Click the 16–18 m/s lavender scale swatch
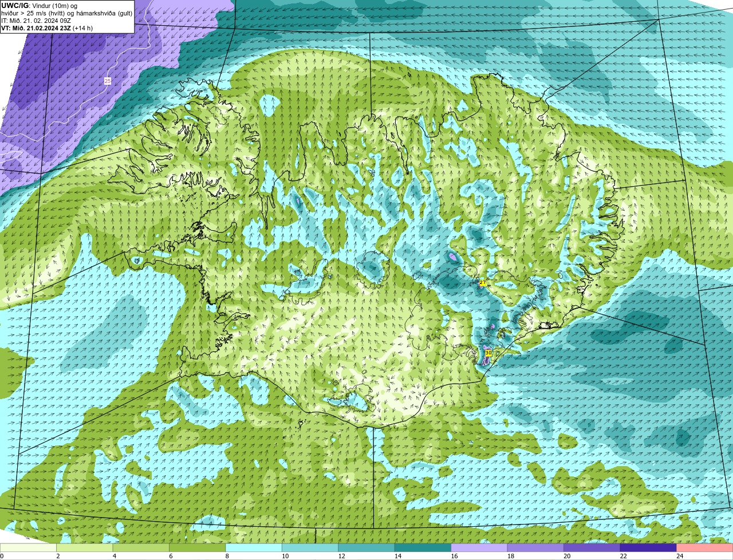733x560 pixels. pyautogui.click(x=479, y=547)
